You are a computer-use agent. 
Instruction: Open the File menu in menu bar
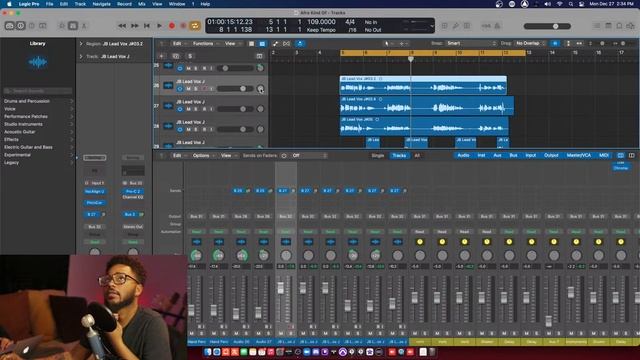pyautogui.click(x=49, y=4)
